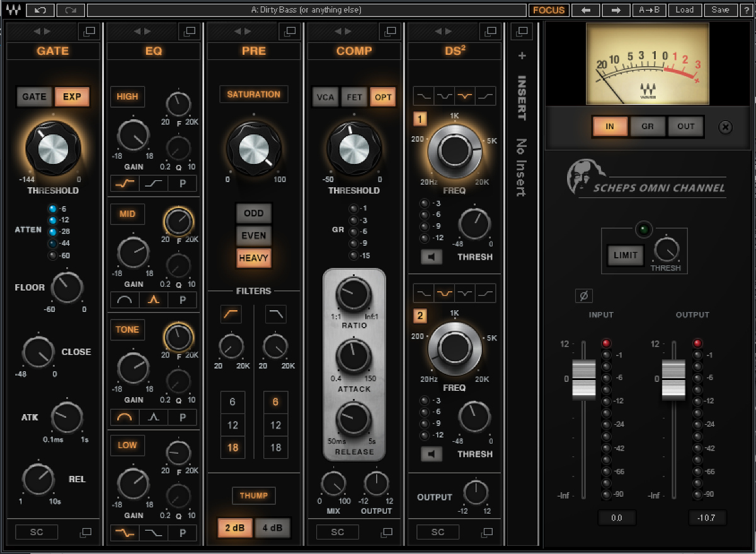
Task: Click the FOCUS button
Action: pos(549,10)
